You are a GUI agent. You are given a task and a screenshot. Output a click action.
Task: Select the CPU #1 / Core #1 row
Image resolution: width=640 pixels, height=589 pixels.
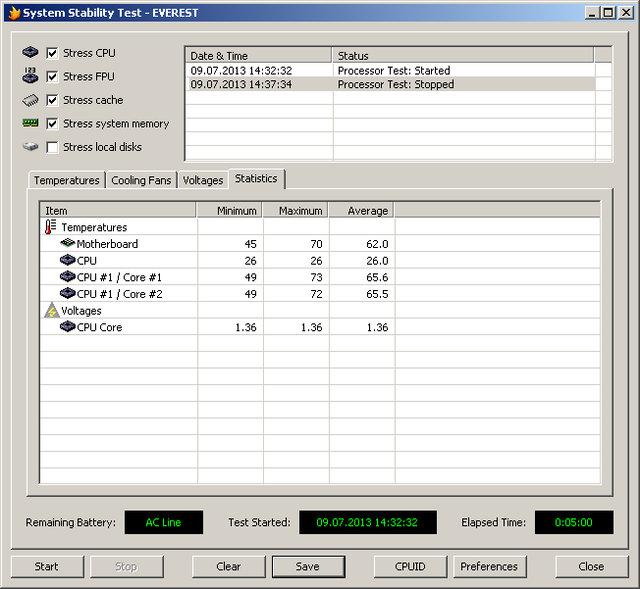(119, 277)
